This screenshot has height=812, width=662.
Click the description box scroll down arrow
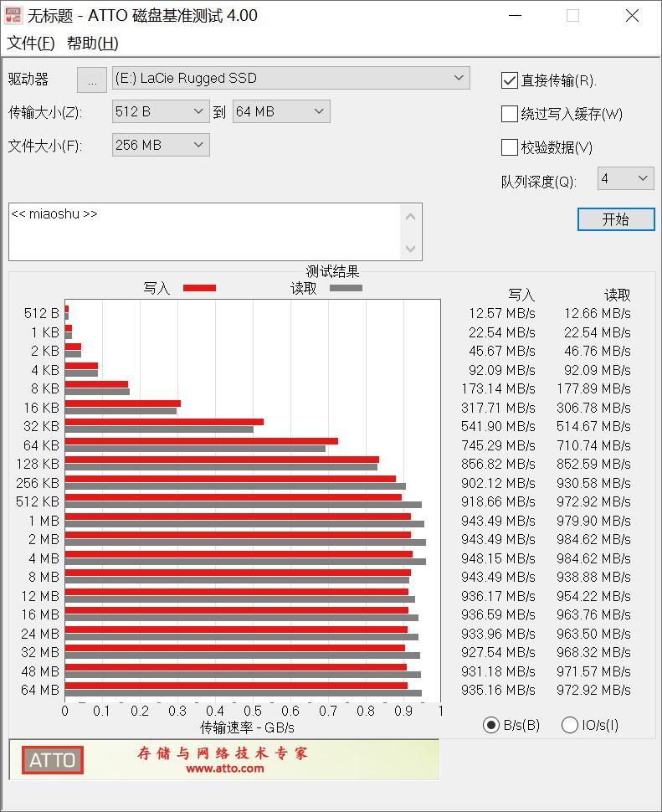(x=410, y=249)
